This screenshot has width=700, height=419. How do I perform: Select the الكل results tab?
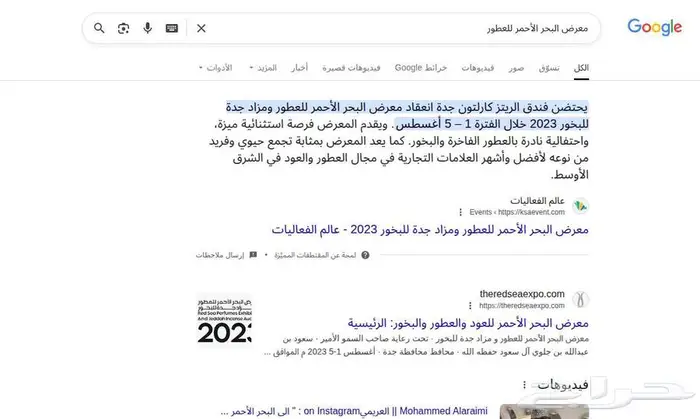pos(581,68)
